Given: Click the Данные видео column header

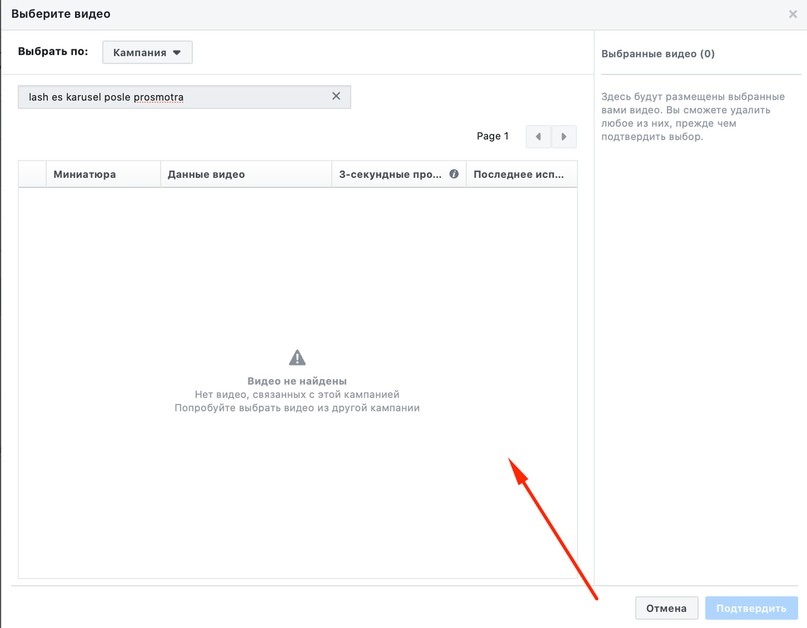Looking at the screenshot, I should pos(246,174).
